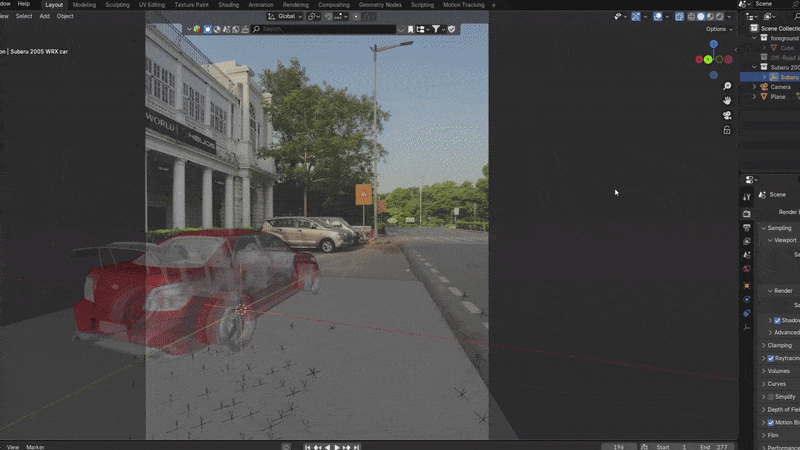Open the Options dropdown in viewport
This screenshot has width=800, height=450.
tap(719, 29)
